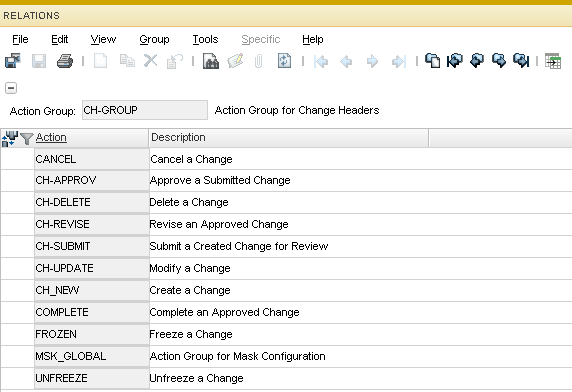
Task: Go to first record arrow icon
Action: pos(321,61)
